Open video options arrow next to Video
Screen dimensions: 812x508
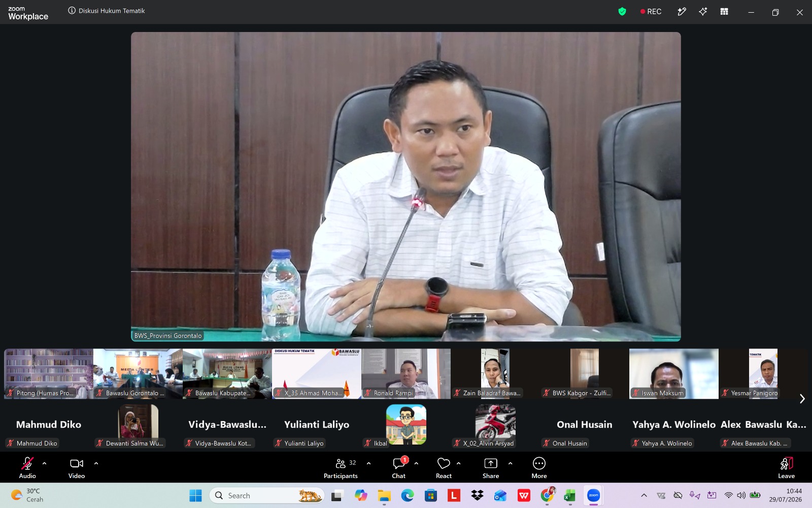point(96,463)
